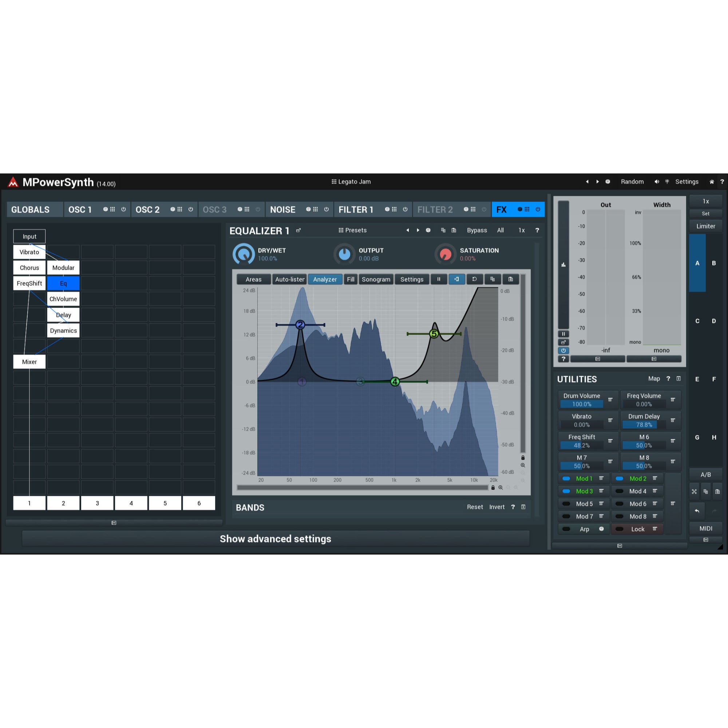Click the undo arrow button

click(x=697, y=511)
